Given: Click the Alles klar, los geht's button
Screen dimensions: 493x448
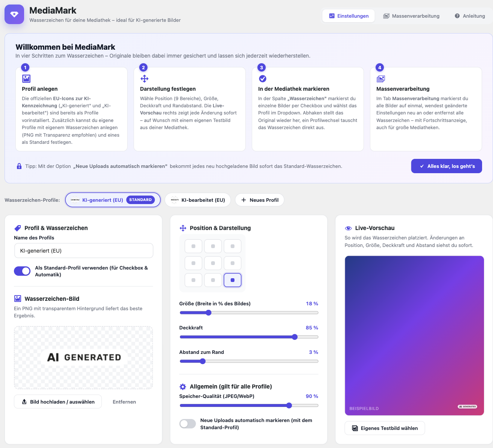Looking at the screenshot, I should coord(447,166).
